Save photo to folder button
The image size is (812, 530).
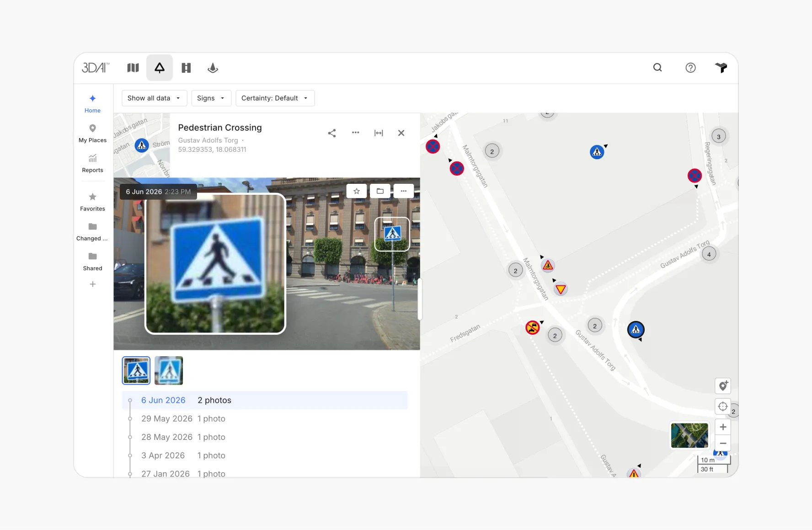click(x=380, y=191)
